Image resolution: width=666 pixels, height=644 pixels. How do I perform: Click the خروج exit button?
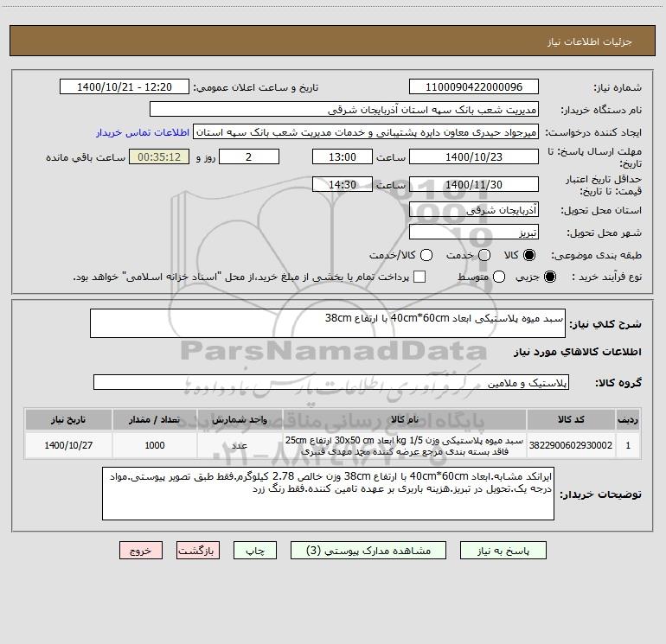pos(141,551)
